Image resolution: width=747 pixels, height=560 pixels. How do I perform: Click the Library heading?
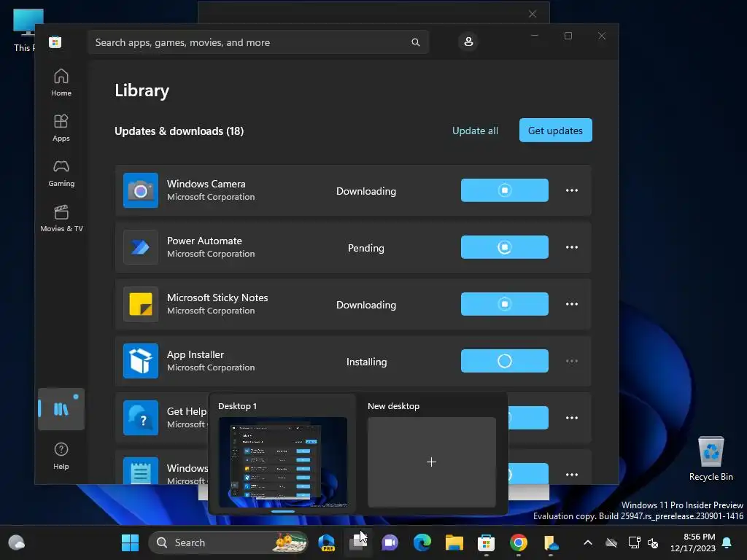tap(142, 90)
